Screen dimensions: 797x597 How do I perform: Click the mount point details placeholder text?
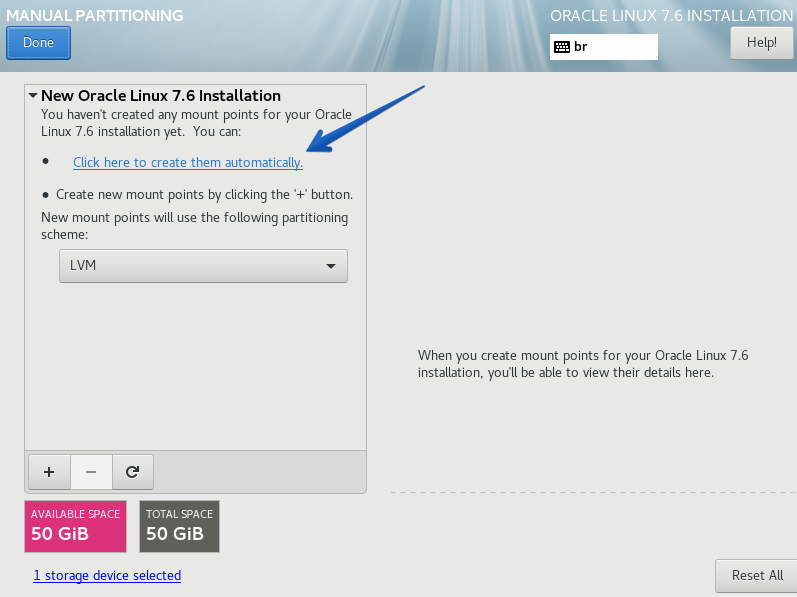582,364
